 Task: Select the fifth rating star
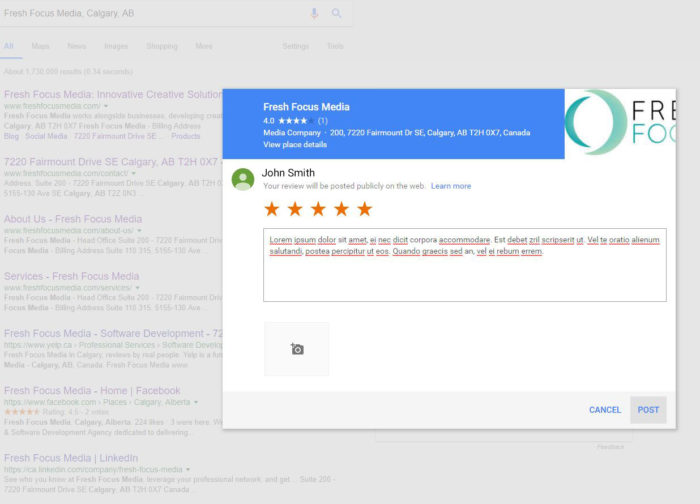coord(364,209)
